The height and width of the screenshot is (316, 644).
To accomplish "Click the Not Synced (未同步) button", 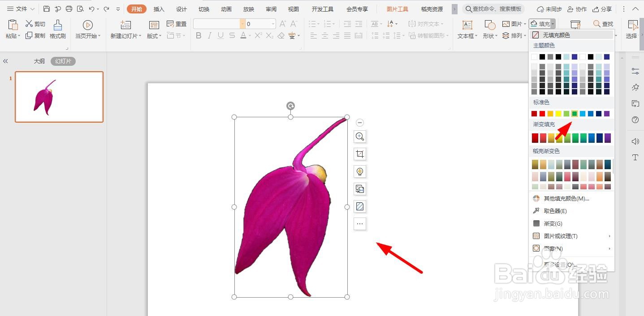I will tap(549, 9).
